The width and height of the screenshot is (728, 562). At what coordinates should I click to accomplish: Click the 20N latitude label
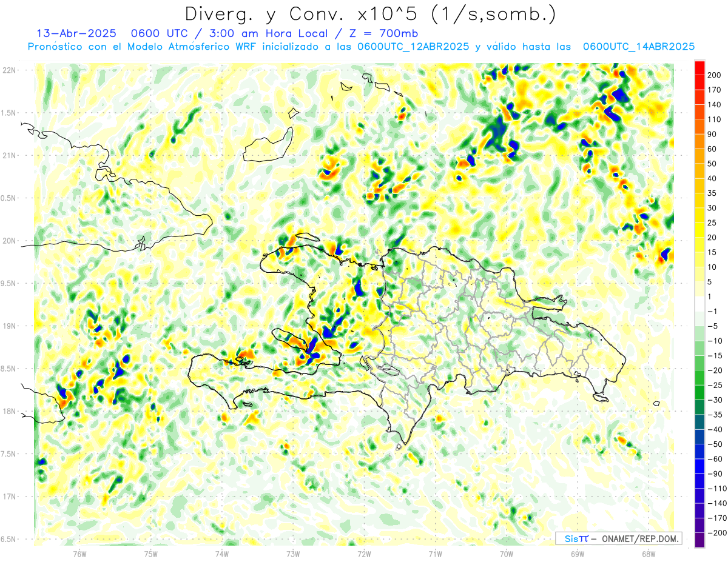coord(9,241)
